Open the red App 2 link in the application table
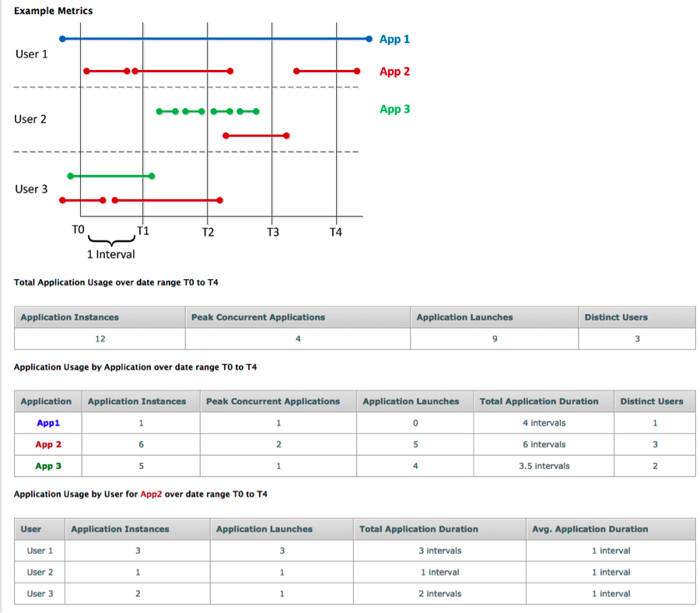 point(47,445)
